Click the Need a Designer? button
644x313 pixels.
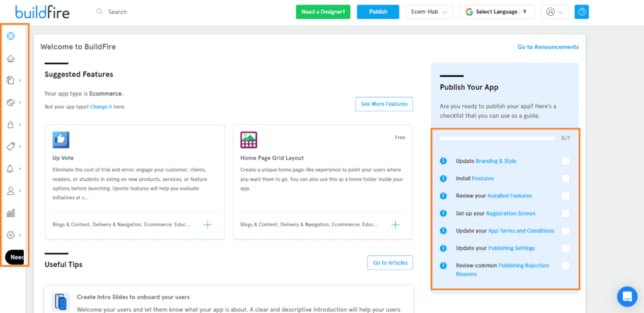click(323, 12)
